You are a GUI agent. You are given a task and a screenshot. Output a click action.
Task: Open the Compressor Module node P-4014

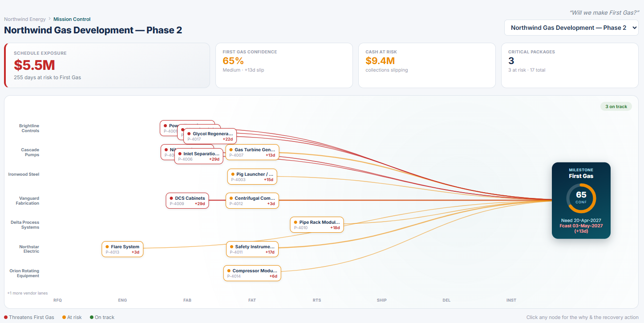(x=252, y=273)
